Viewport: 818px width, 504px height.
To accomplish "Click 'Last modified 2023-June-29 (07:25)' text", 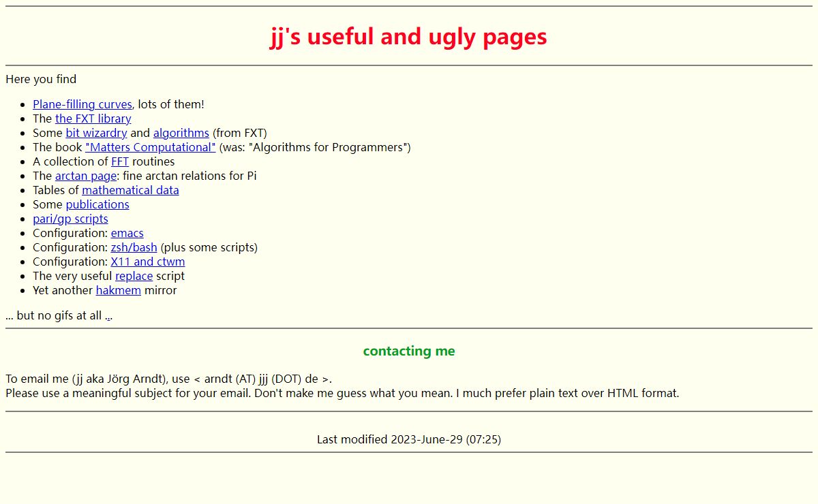I will tap(409, 439).
